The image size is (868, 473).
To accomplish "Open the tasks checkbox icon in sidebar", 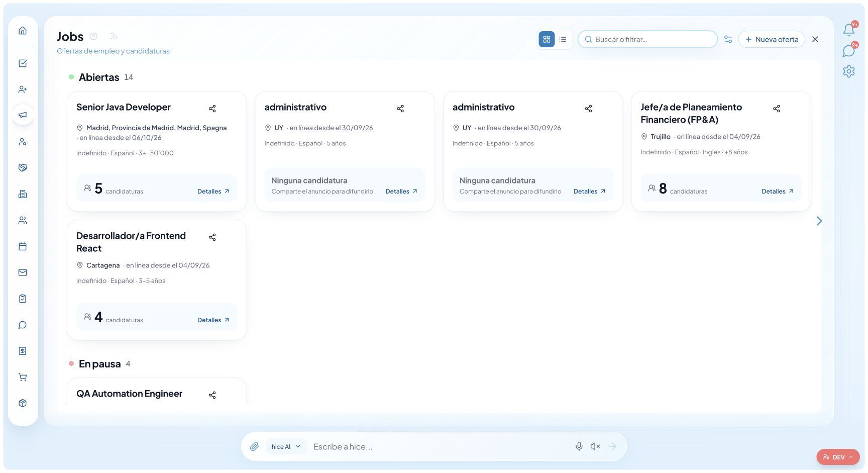I will point(23,63).
